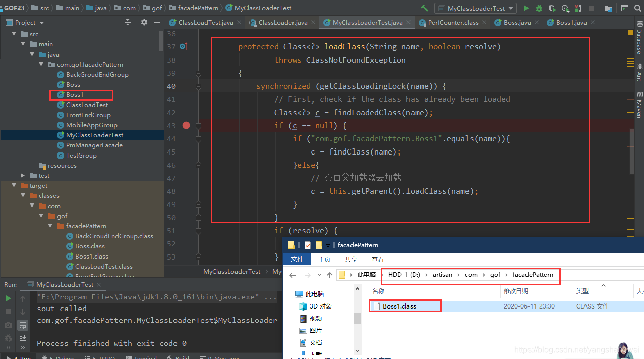
Task: Open the 文件 menu in File Explorer
Action: (x=297, y=259)
